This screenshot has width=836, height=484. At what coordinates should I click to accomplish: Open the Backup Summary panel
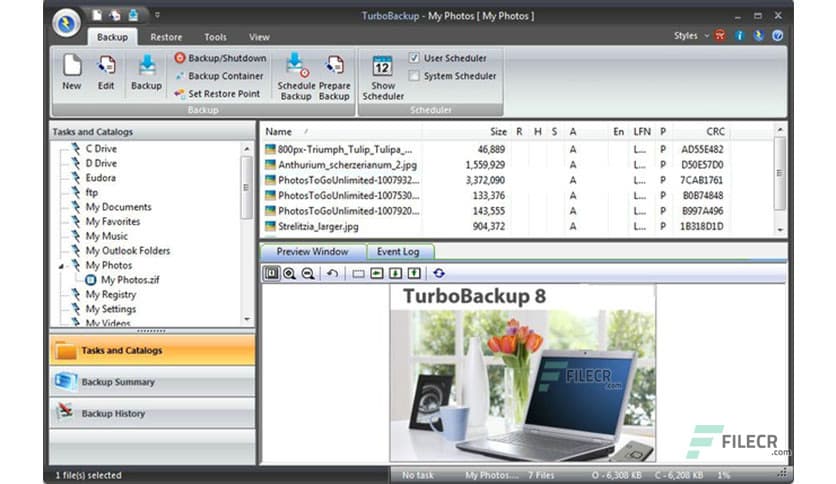[152, 382]
